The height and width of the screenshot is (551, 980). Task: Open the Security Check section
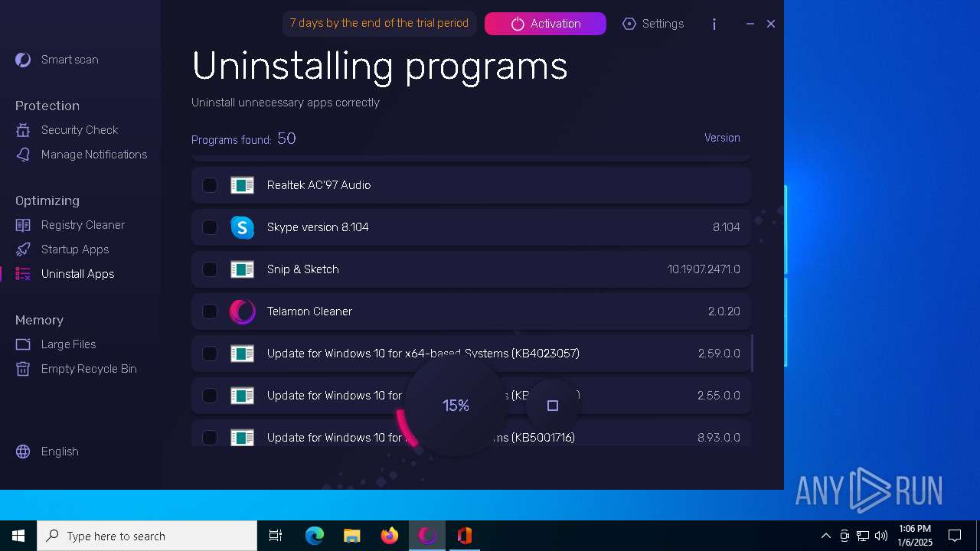pos(67,130)
